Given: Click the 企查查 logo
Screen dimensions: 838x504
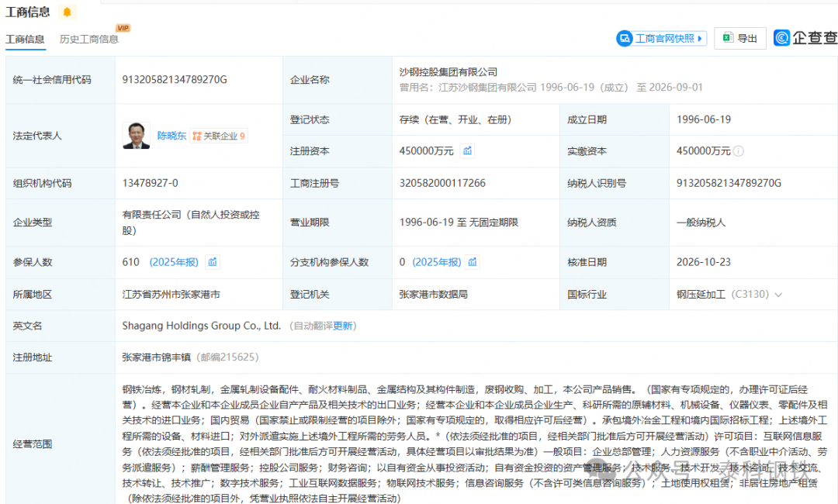Looking at the screenshot, I should click(x=805, y=38).
